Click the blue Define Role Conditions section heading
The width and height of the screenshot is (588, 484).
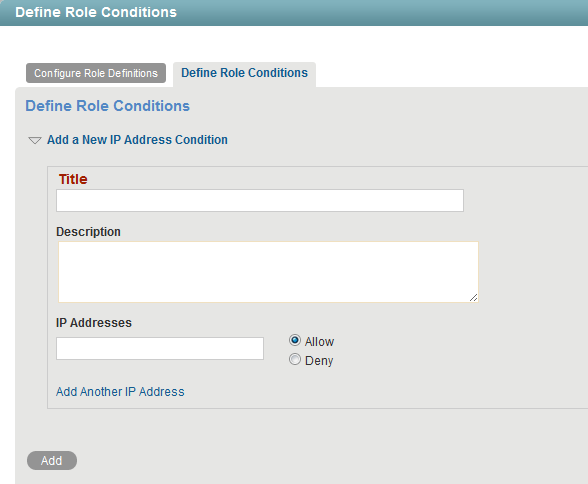[x=108, y=106]
